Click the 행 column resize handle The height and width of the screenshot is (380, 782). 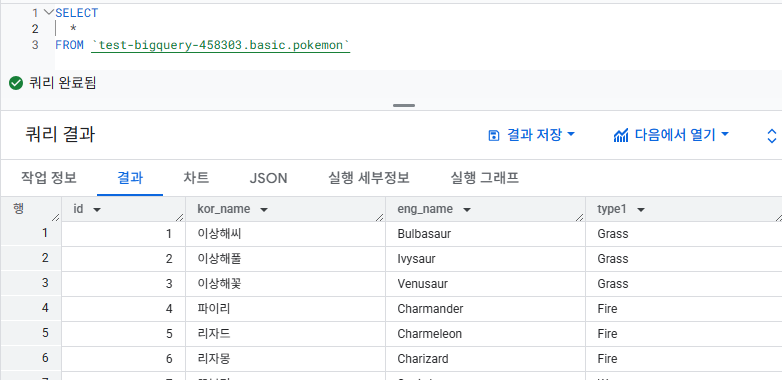point(56,217)
